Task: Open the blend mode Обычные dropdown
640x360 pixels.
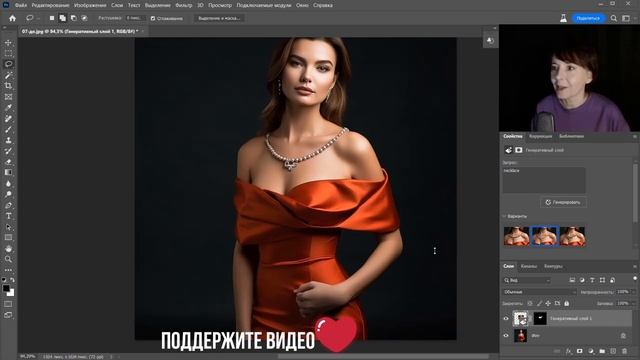Action: pos(540,292)
